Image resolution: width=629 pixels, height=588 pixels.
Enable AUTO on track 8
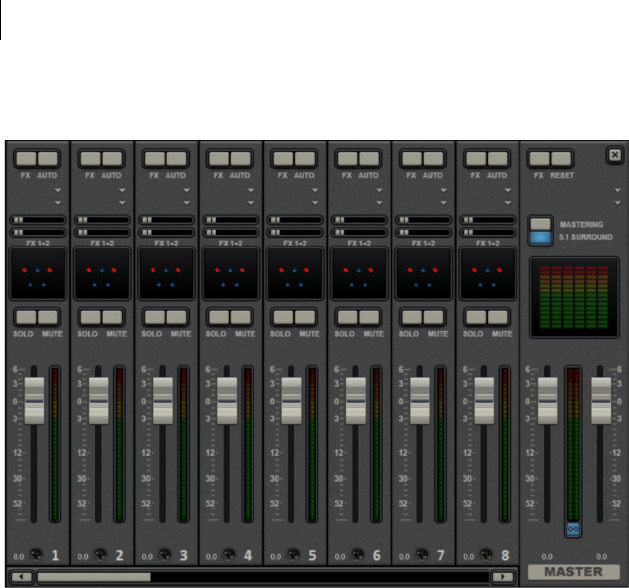pyautogui.click(x=497, y=158)
